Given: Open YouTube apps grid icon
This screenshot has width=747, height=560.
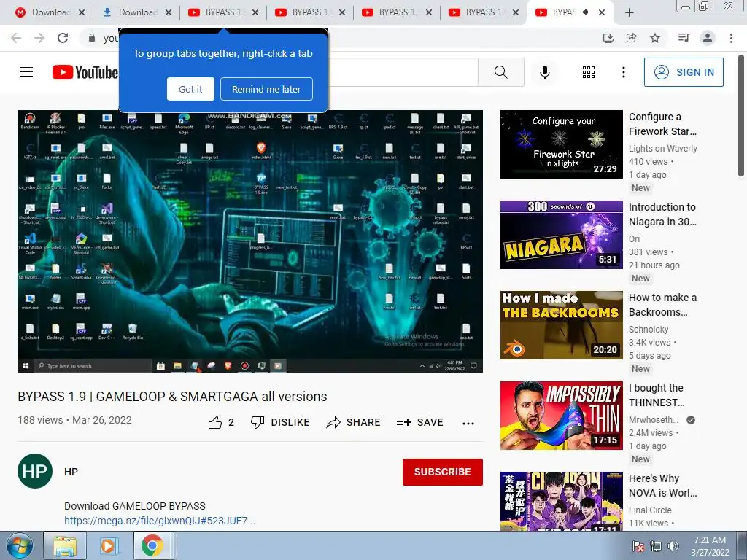Looking at the screenshot, I should (589, 72).
